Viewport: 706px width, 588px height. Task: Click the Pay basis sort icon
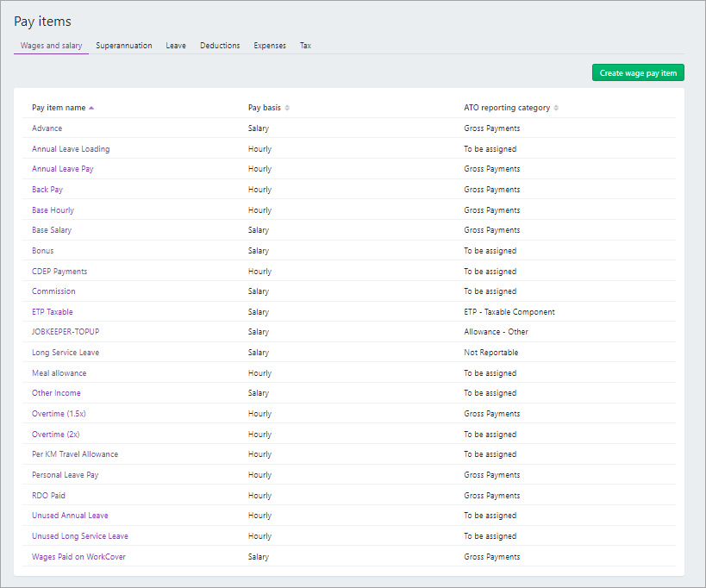pos(287,108)
